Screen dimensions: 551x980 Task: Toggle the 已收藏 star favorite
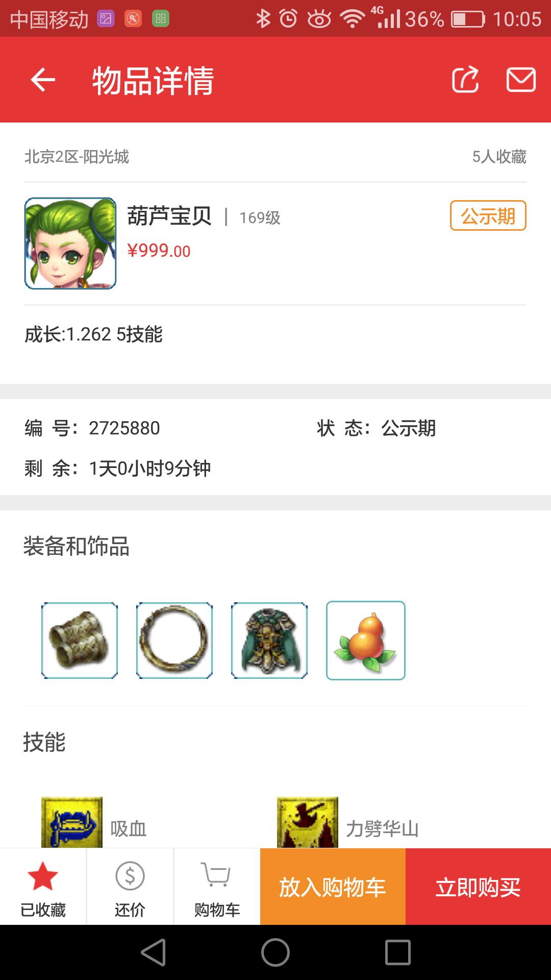point(43,887)
